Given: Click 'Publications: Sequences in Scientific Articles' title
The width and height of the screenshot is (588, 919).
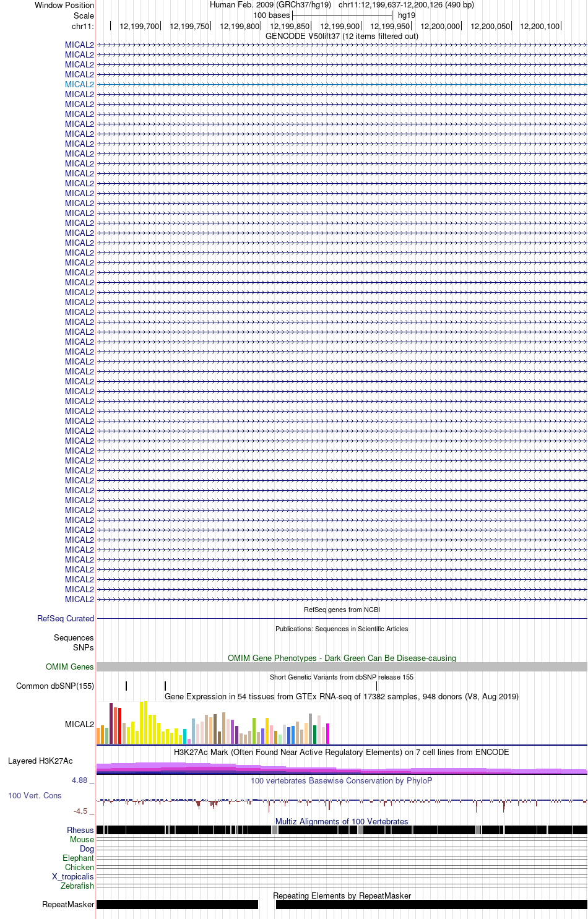Looking at the screenshot, I should tap(342, 629).
